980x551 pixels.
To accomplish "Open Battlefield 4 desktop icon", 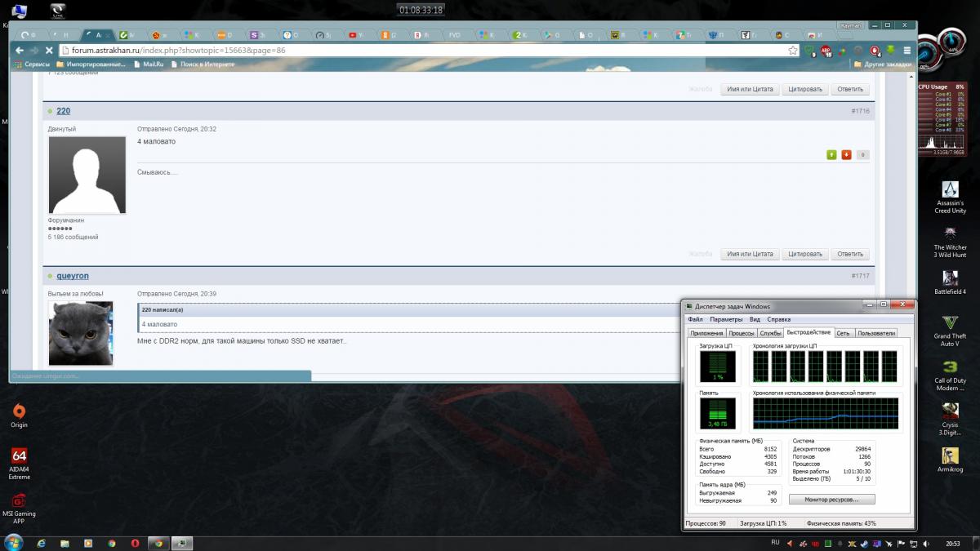I will [x=950, y=281].
